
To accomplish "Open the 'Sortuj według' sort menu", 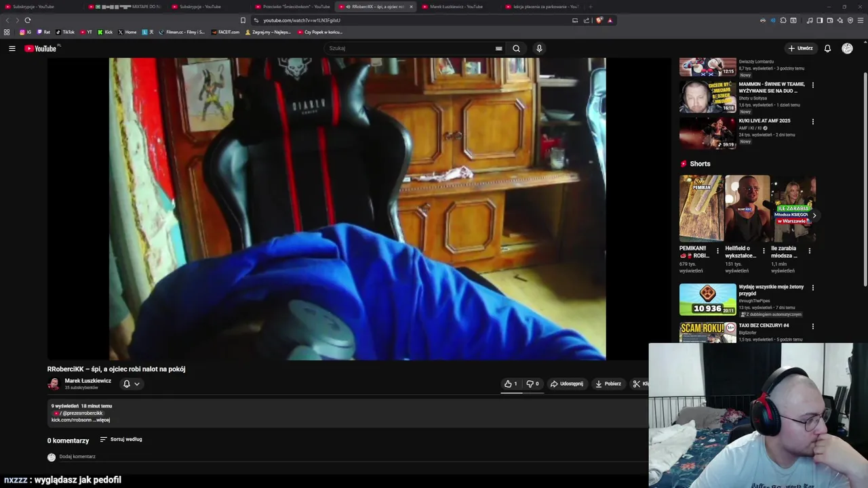I will click(121, 439).
